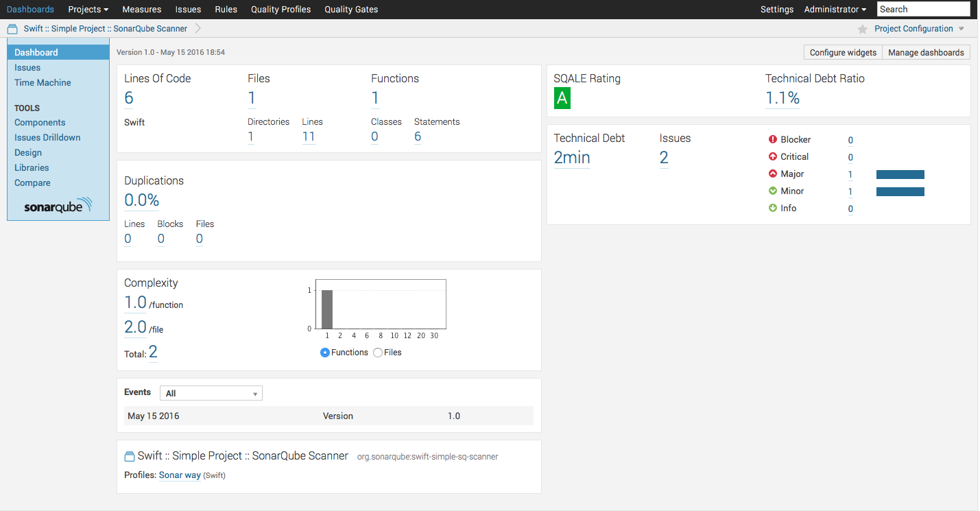Open the Measures menu

pos(142,10)
